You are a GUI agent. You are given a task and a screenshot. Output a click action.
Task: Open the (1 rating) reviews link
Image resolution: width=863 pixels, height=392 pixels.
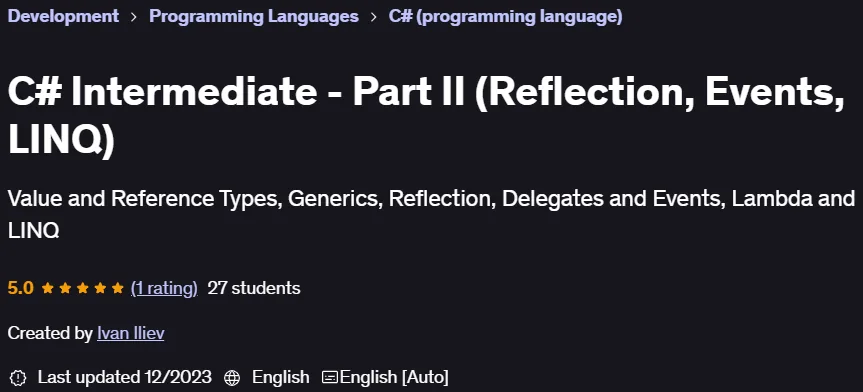164,288
